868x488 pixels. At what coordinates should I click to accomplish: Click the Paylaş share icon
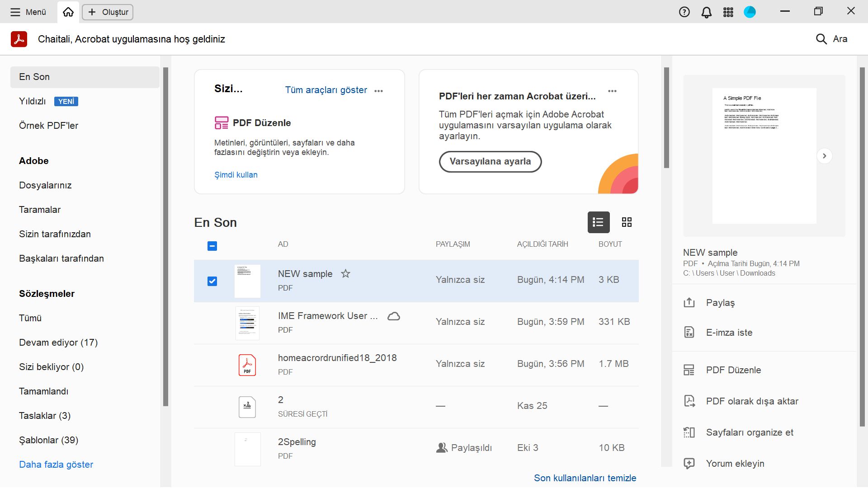pyautogui.click(x=689, y=303)
